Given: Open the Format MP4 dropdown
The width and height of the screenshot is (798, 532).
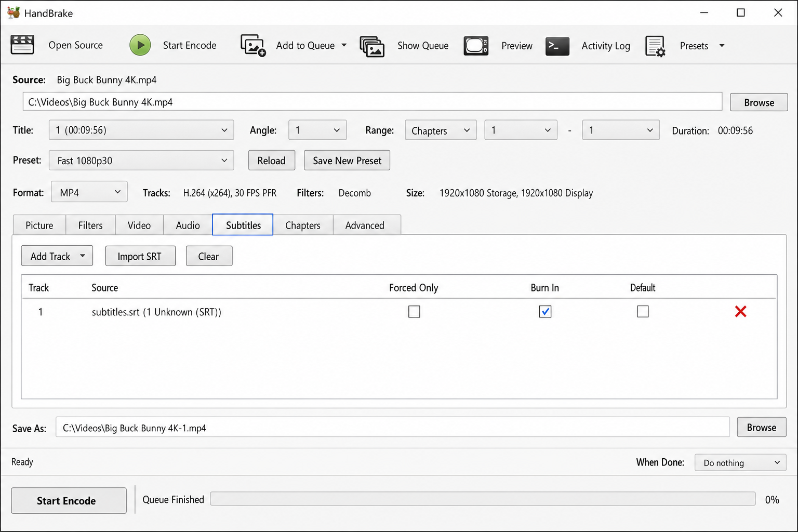Looking at the screenshot, I should tap(89, 192).
